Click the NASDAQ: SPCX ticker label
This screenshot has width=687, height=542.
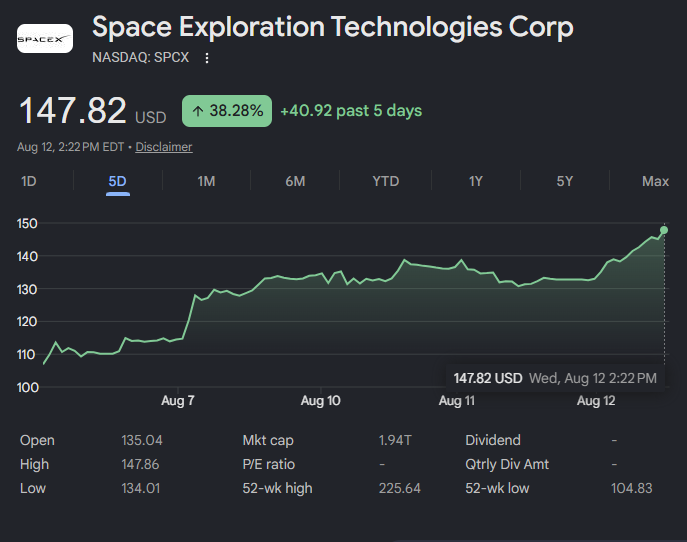[x=141, y=57]
